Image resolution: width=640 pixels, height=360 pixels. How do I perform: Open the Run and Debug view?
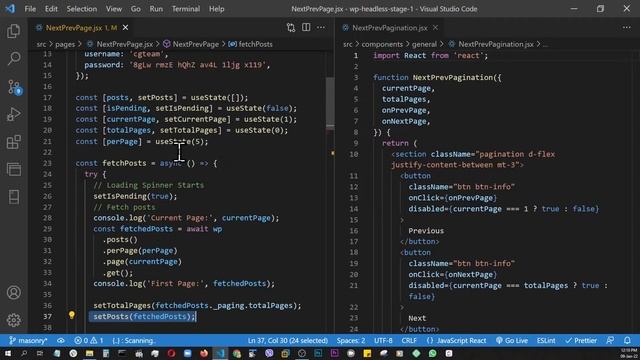tap(13, 115)
